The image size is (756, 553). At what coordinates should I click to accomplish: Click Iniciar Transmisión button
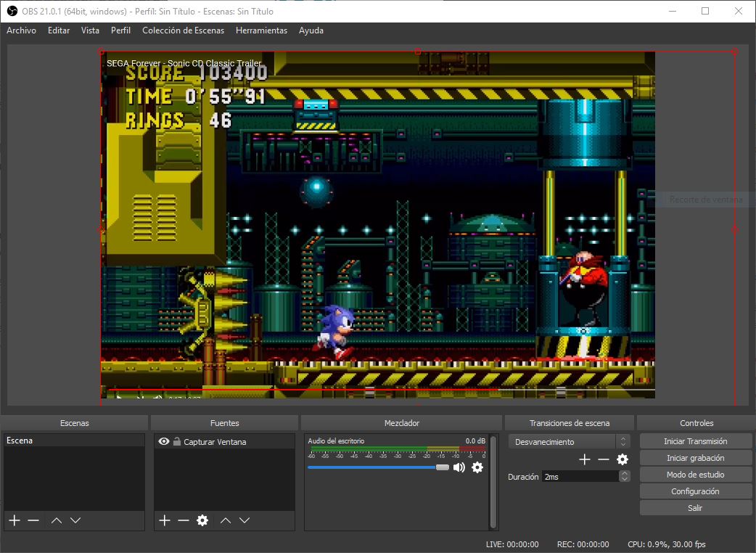(x=695, y=441)
